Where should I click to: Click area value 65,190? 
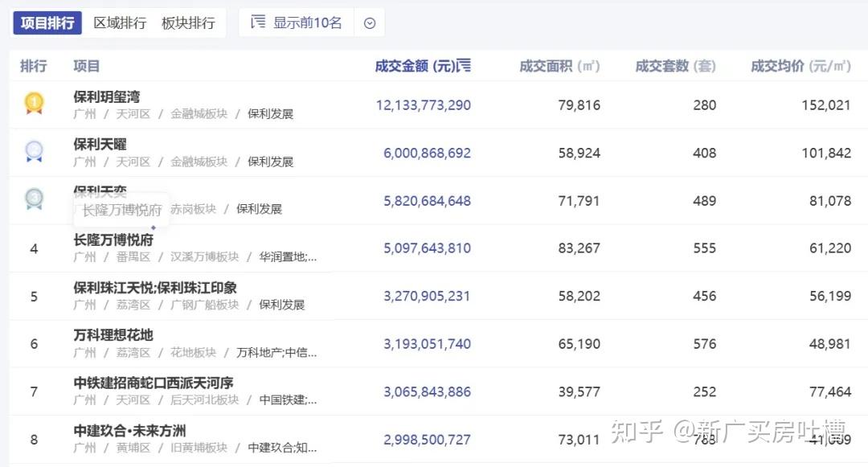tap(579, 343)
